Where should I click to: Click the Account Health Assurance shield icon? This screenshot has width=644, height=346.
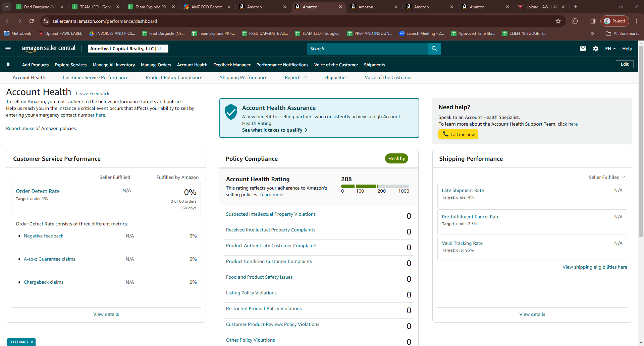tap(231, 112)
